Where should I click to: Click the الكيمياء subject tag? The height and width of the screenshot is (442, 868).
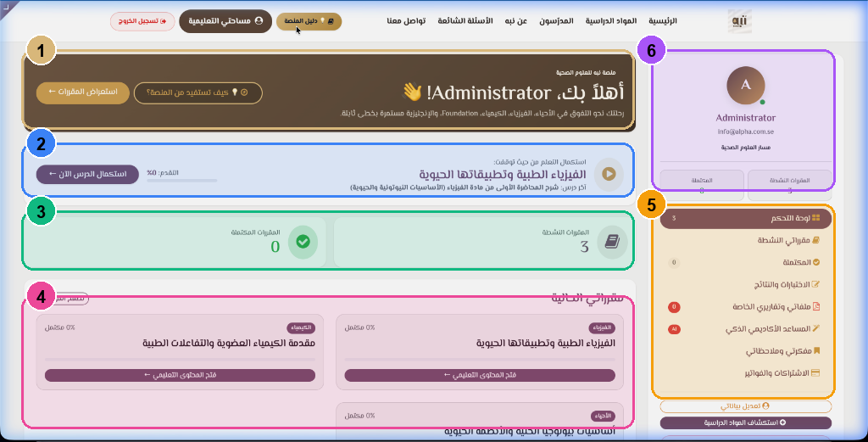pos(301,328)
